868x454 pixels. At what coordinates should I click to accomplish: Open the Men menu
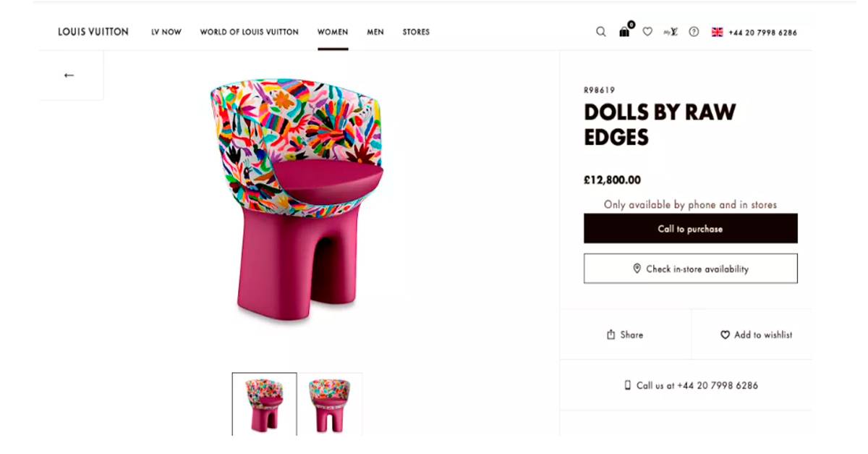click(x=375, y=32)
